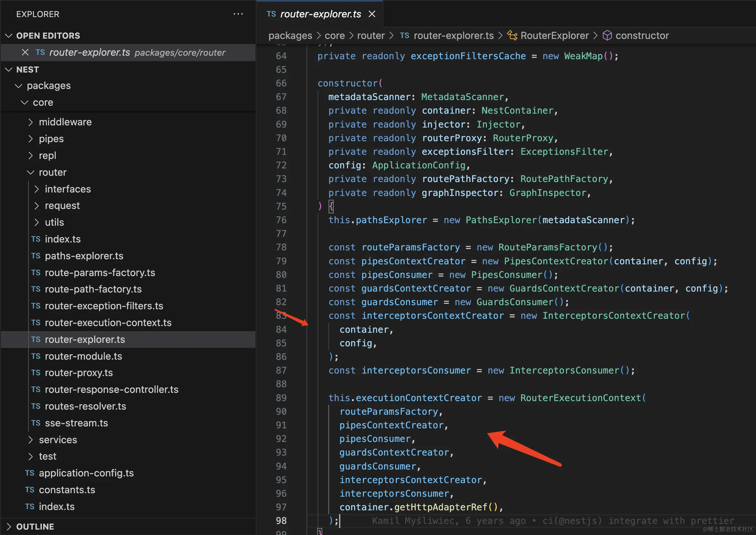Click line number 89 in the gutter

tap(281, 398)
